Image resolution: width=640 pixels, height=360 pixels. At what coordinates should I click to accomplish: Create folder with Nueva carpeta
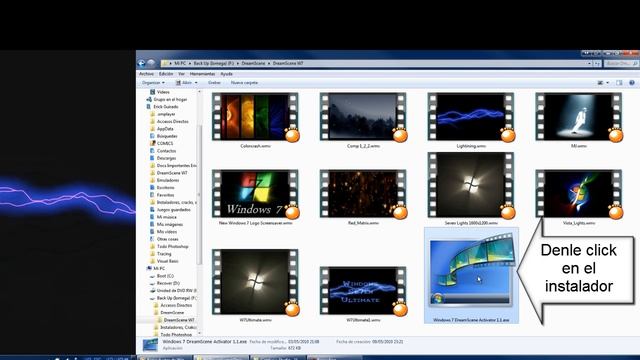pyautogui.click(x=244, y=83)
